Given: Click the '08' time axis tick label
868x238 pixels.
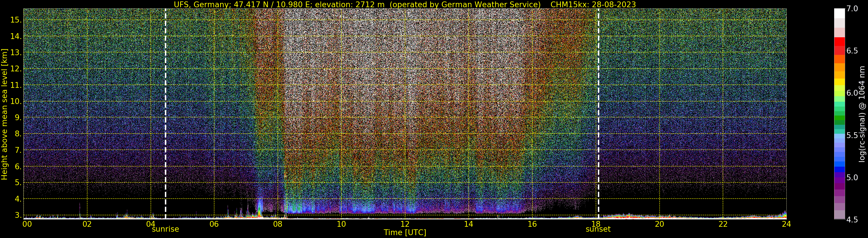Looking at the screenshot, I should click(278, 224).
